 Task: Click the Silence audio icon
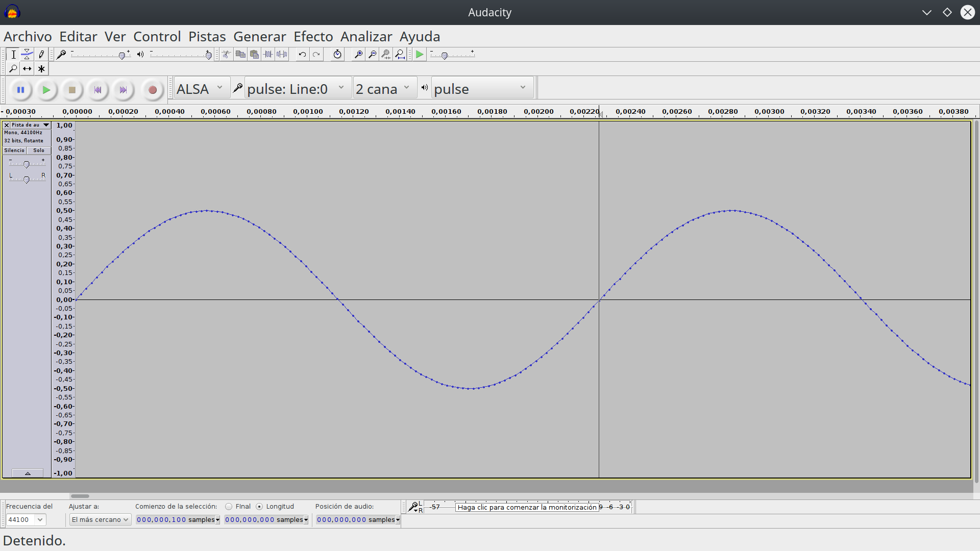coord(282,55)
